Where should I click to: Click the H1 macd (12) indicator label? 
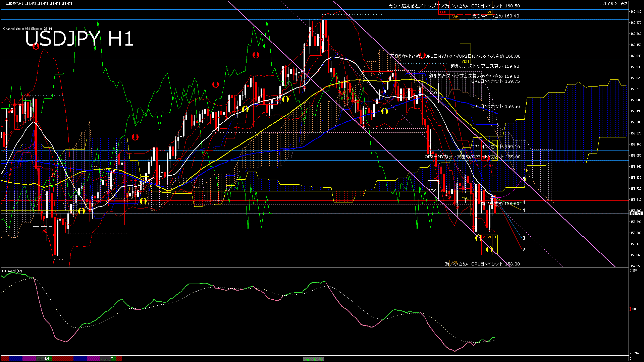pos(12,271)
